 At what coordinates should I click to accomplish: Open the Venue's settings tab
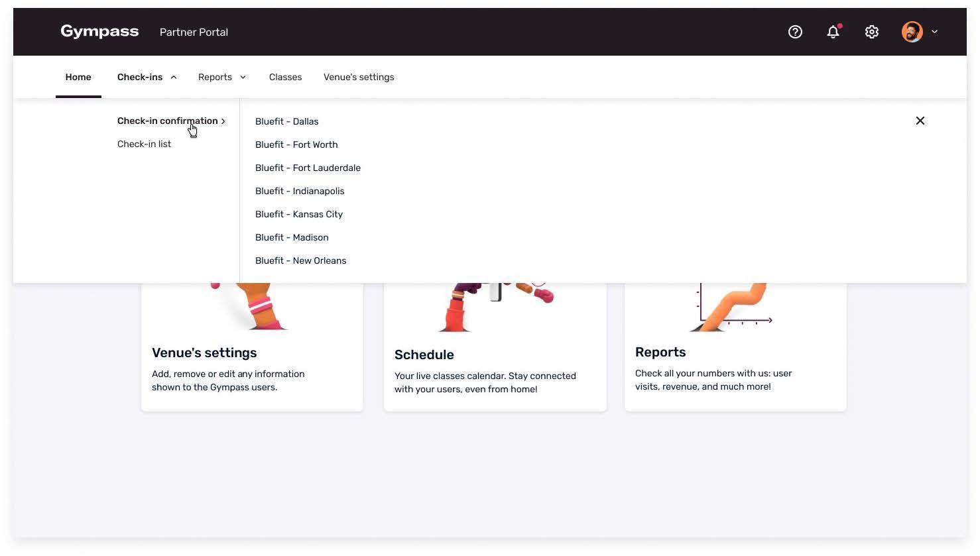(359, 77)
